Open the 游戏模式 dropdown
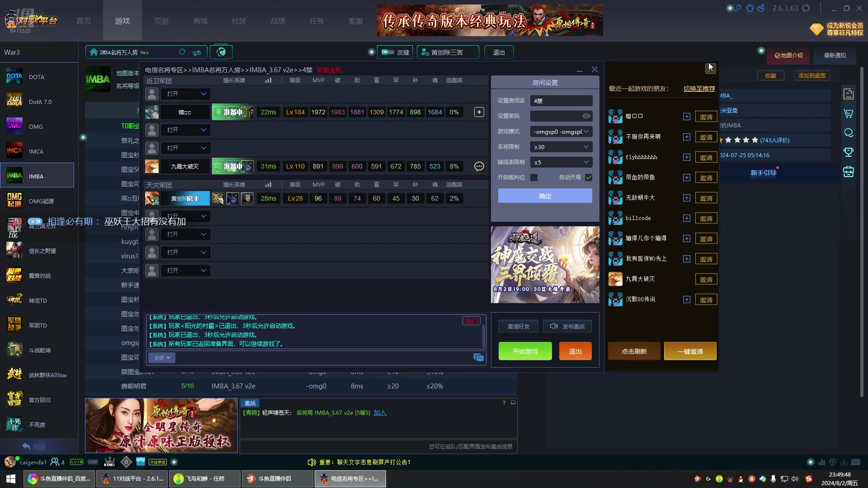This screenshot has width=868, height=488. [561, 131]
